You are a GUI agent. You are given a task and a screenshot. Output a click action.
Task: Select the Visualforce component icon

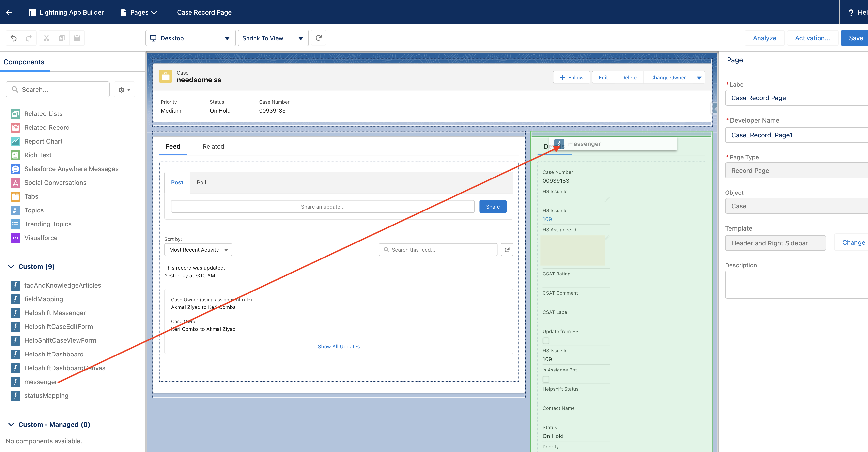click(x=15, y=238)
